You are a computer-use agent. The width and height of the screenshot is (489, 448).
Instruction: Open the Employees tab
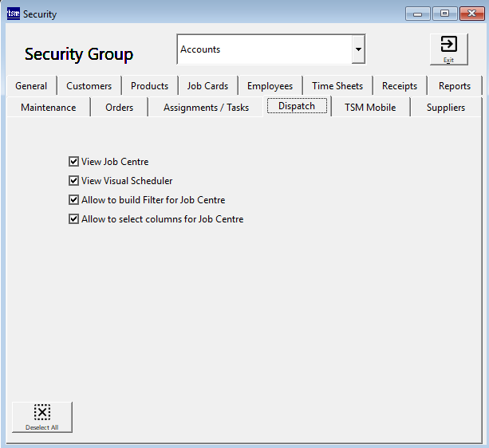click(x=270, y=86)
